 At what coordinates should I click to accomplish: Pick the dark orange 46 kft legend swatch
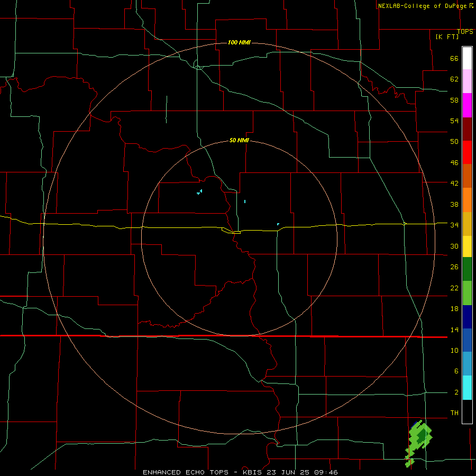[467, 176]
